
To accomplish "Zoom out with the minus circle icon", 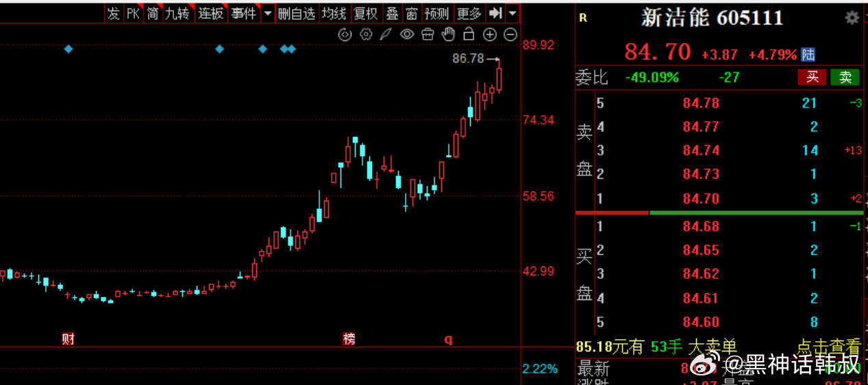I will click(510, 34).
